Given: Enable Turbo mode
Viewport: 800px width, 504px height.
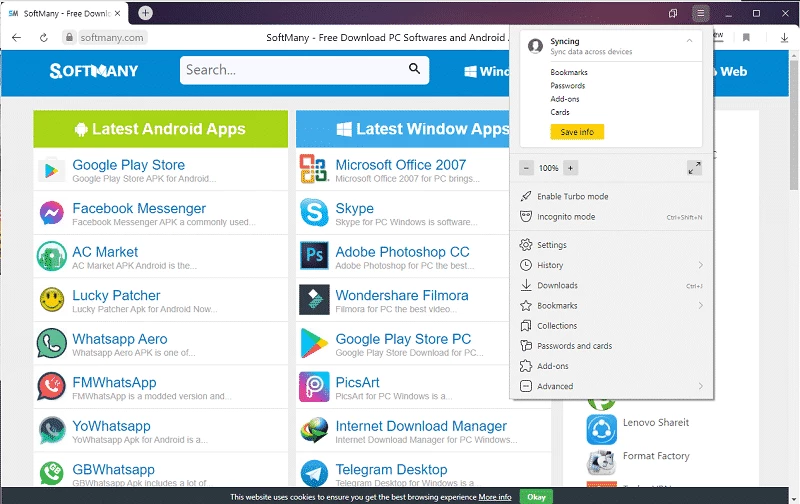Looking at the screenshot, I should [572, 197].
